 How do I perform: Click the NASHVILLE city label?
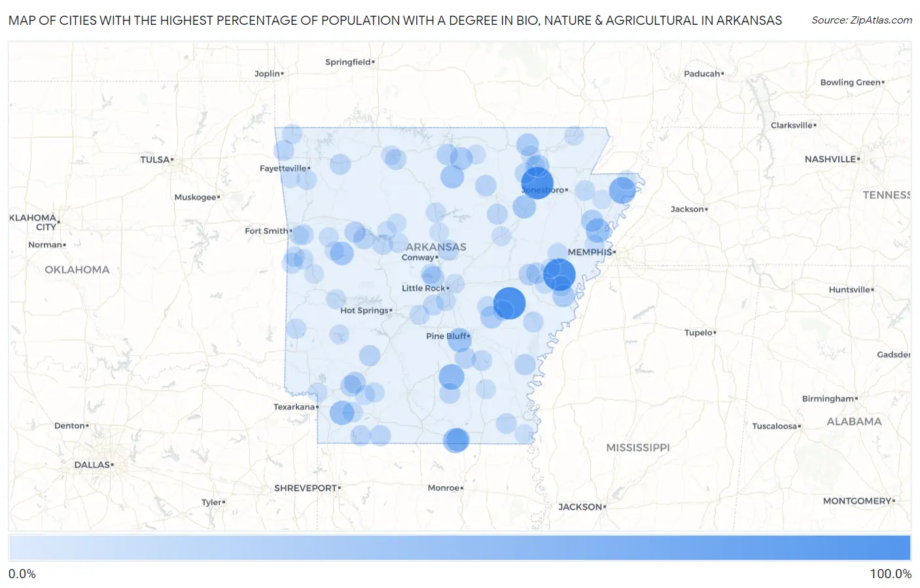830,159
